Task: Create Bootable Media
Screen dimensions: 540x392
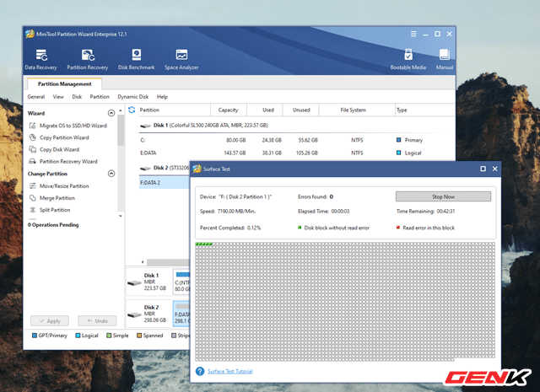Action: pos(408,59)
